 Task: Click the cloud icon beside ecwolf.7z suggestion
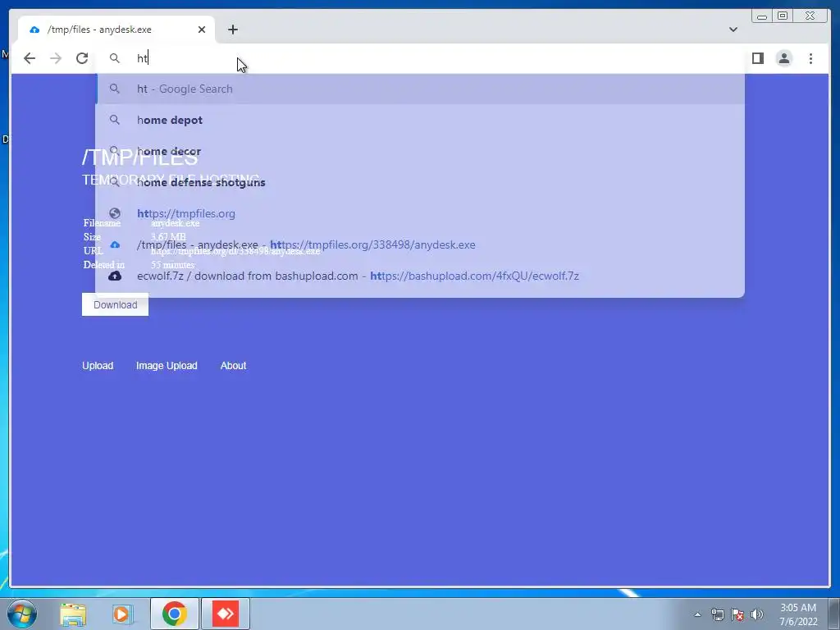coord(115,276)
